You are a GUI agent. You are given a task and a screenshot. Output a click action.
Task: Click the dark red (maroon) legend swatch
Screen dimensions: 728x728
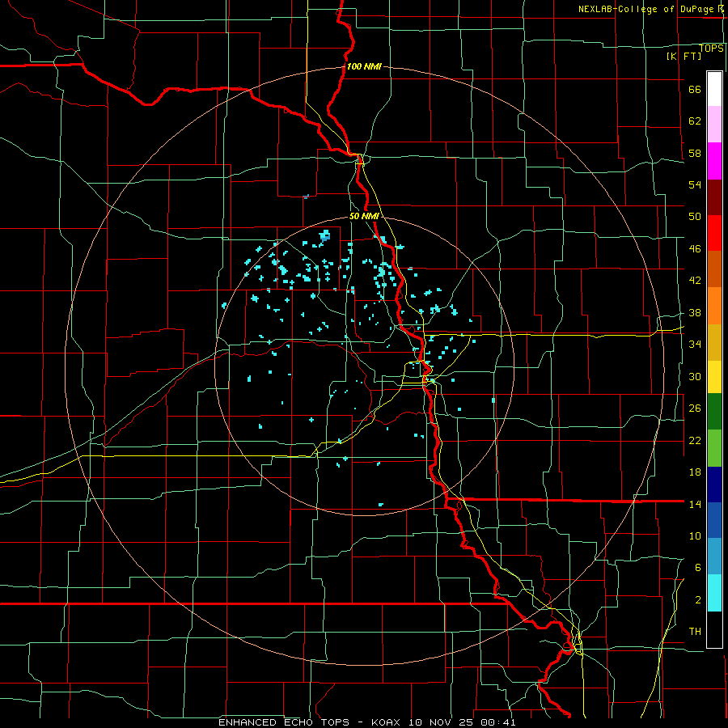tap(714, 198)
